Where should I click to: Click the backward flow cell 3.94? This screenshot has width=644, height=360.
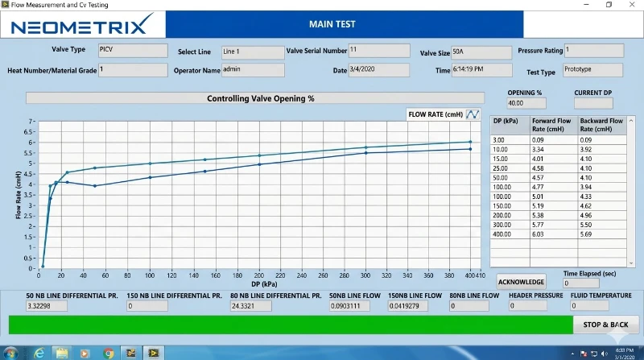point(602,187)
